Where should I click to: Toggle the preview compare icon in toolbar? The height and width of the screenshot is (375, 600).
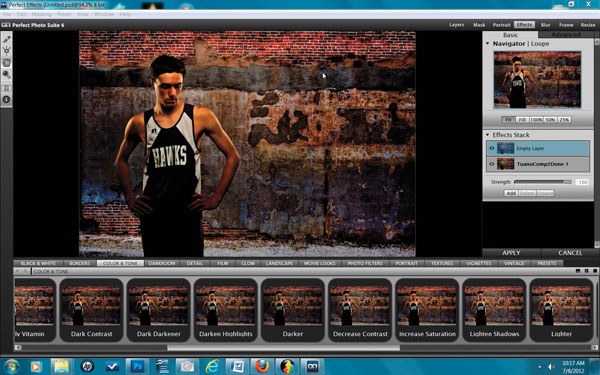[6, 88]
